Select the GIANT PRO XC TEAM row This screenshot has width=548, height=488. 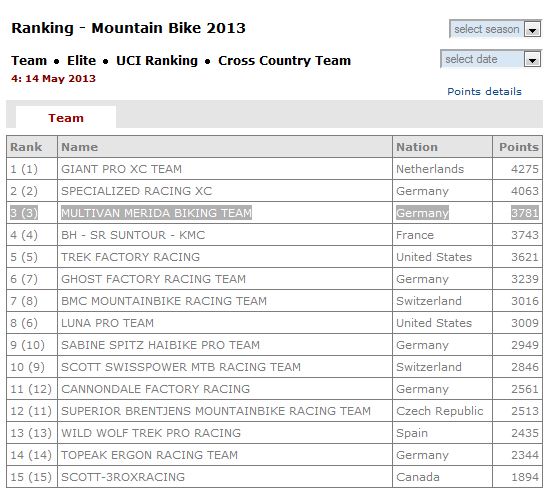coord(274,169)
